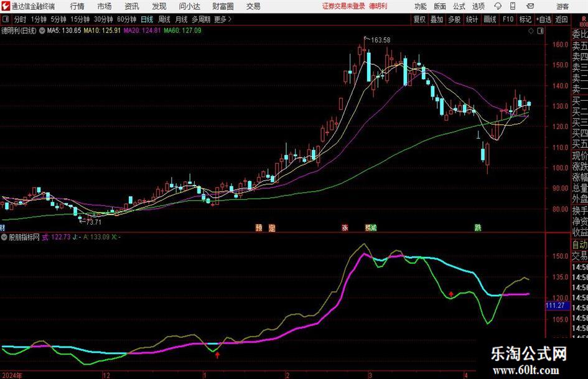Click the 跌 event marker on the chart

(x=478, y=228)
